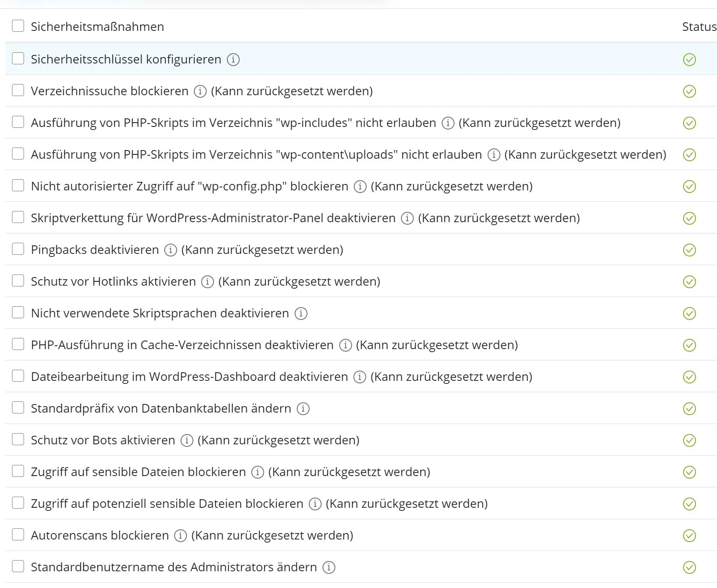Viewport: 717px width, 588px height.
Task: Click text 'Autorenscans blockieren'
Action: 100,535
